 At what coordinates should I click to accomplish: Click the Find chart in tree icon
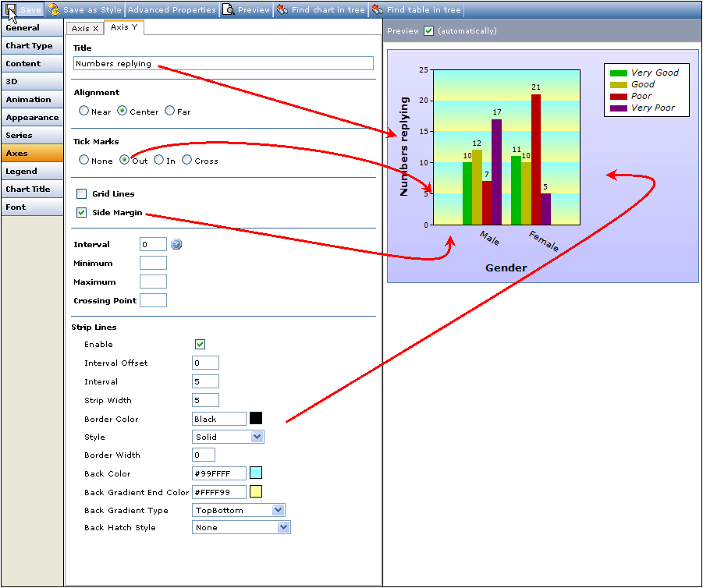pyautogui.click(x=282, y=9)
